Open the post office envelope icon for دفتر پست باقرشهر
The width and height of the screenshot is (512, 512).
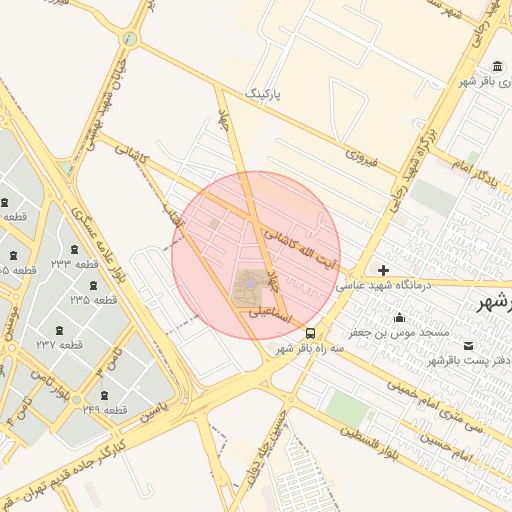point(469,346)
